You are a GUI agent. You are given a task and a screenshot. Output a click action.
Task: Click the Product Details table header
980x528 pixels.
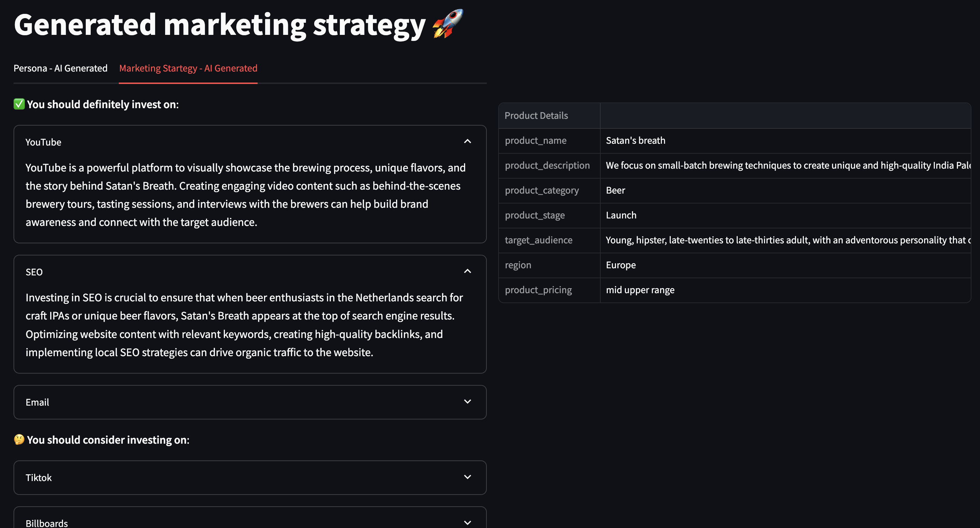point(536,115)
